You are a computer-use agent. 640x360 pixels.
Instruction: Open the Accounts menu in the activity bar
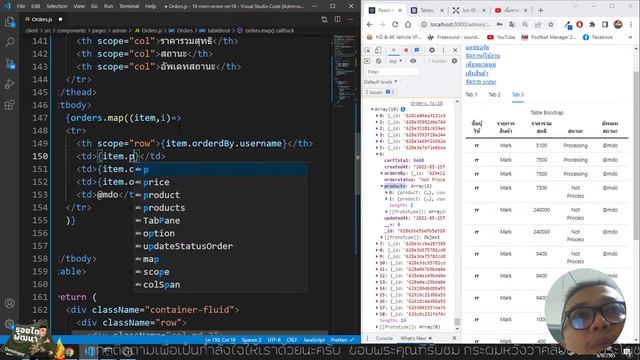pos(9,303)
